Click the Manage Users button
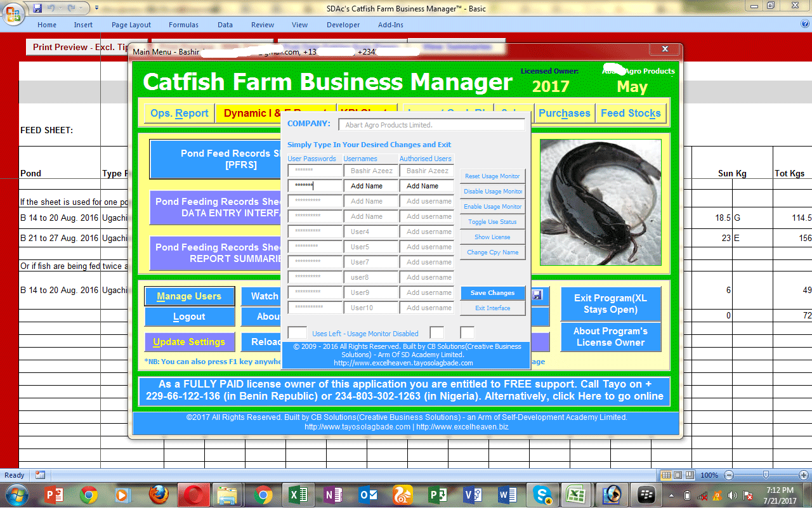Image resolution: width=812 pixels, height=510 pixels. tap(189, 296)
